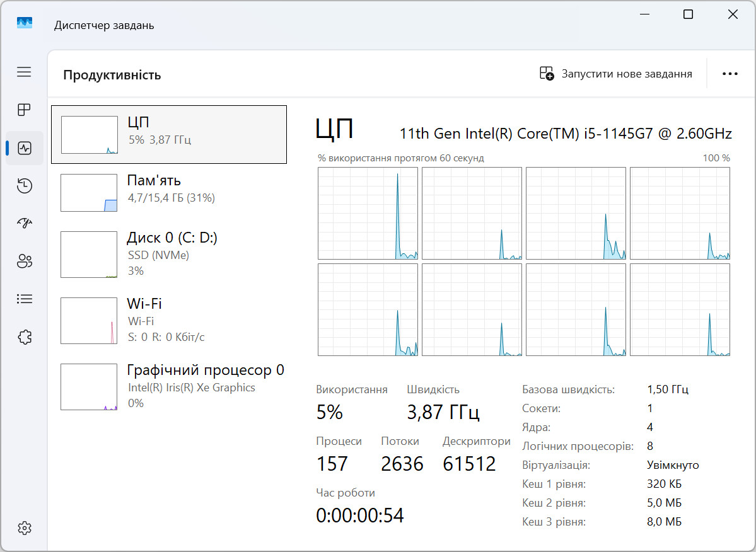756x552 pixels.
Task: Open the Startup apps icon
Action: click(24, 223)
